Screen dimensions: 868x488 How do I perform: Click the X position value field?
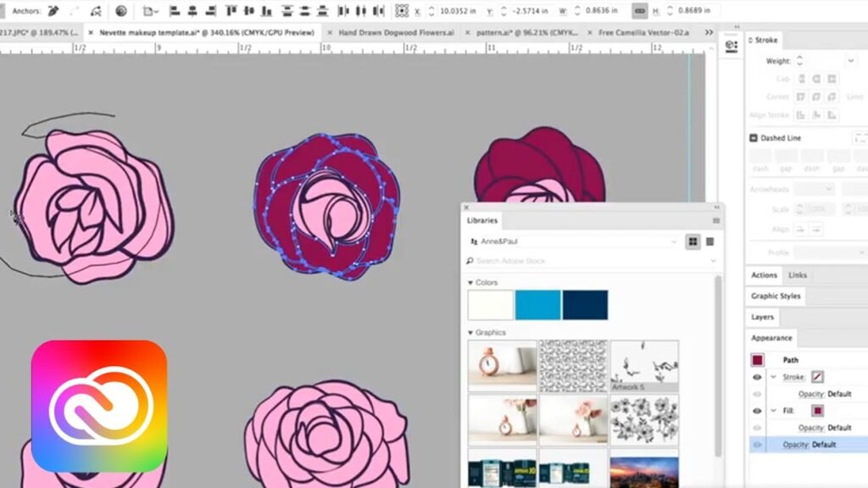457,10
